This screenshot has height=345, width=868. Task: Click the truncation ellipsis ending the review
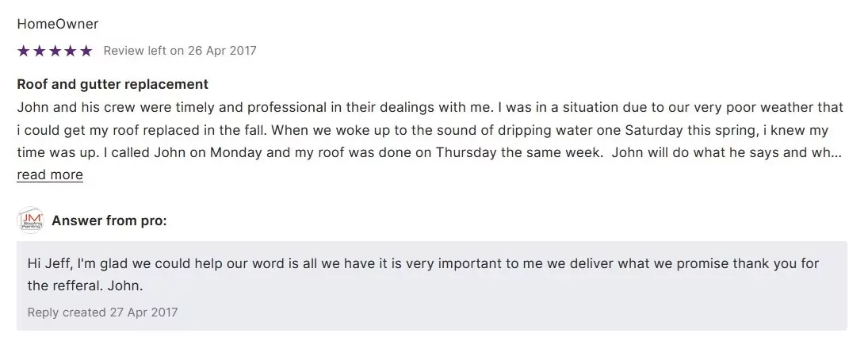[x=835, y=152]
